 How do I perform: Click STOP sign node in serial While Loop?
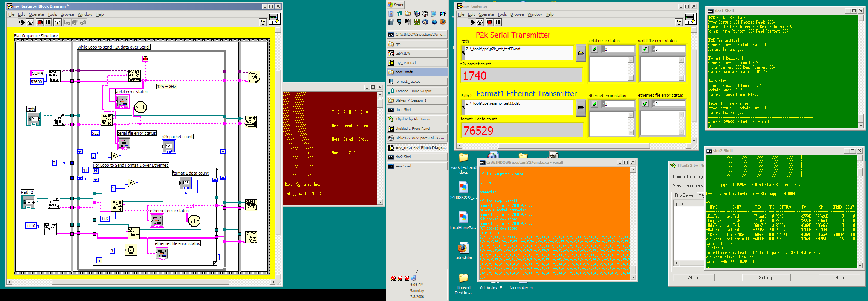[141, 108]
